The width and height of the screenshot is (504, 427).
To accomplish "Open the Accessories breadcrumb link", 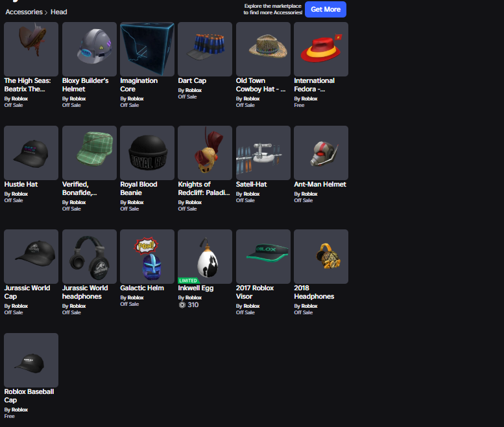I will 24,12.
